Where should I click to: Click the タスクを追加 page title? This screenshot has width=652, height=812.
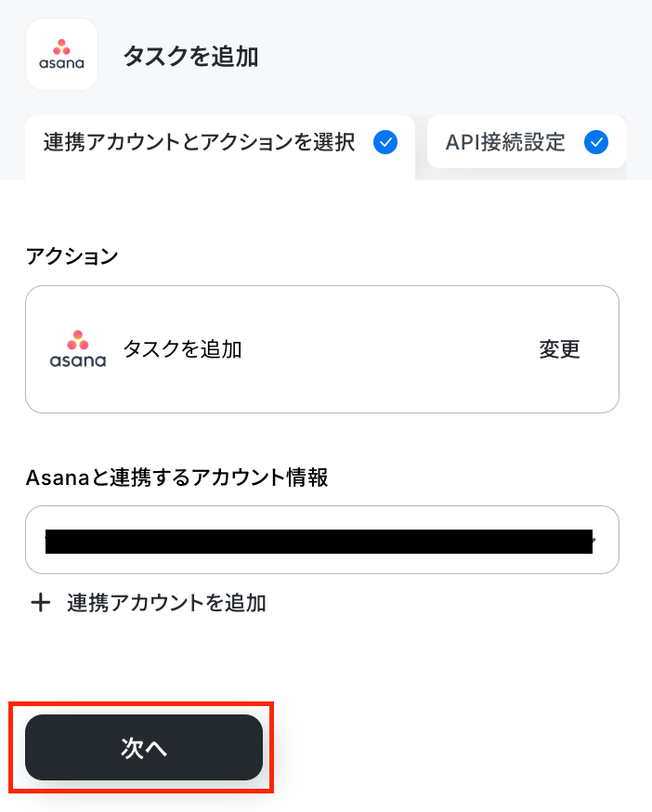[x=190, y=56]
